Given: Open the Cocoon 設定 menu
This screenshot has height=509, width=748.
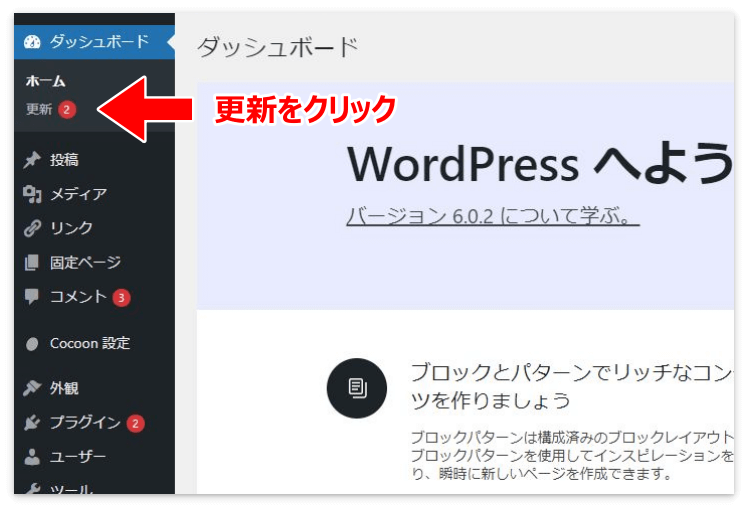Looking at the screenshot, I should [94, 344].
